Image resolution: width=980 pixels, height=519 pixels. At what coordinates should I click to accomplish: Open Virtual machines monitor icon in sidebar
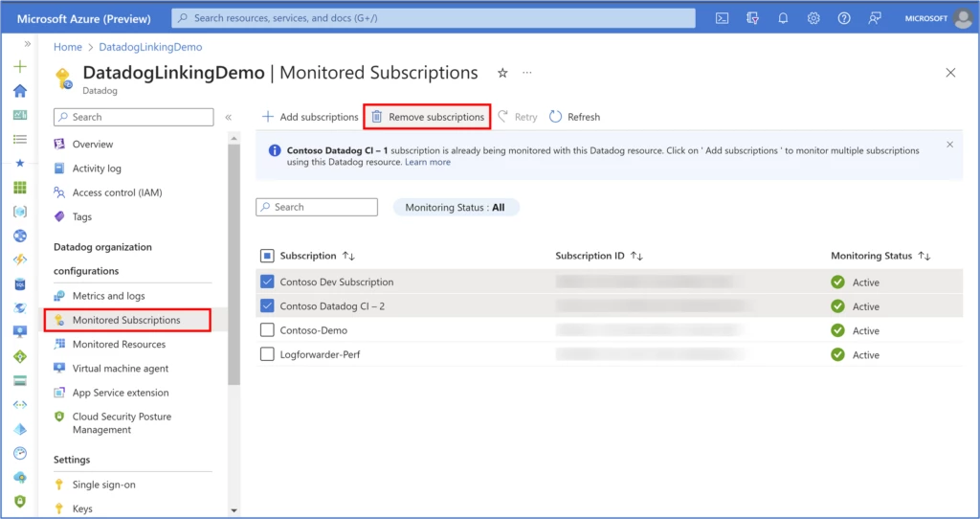point(20,332)
